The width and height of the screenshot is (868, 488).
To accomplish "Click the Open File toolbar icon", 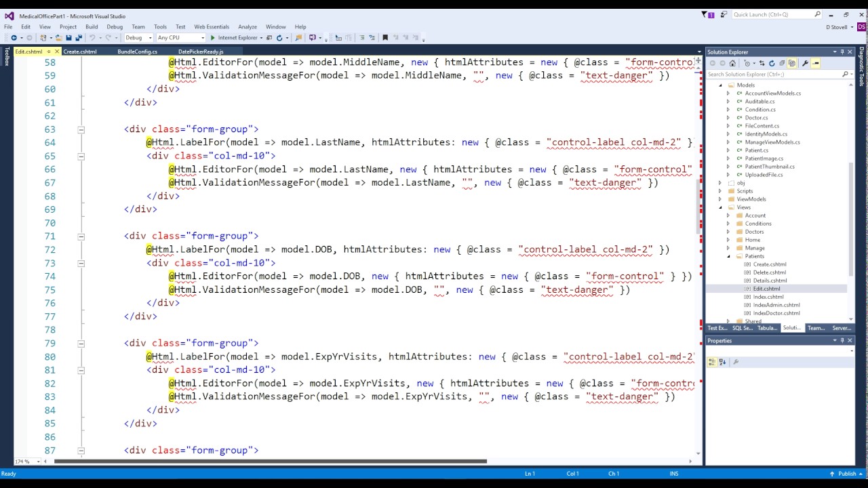I will coord(58,38).
